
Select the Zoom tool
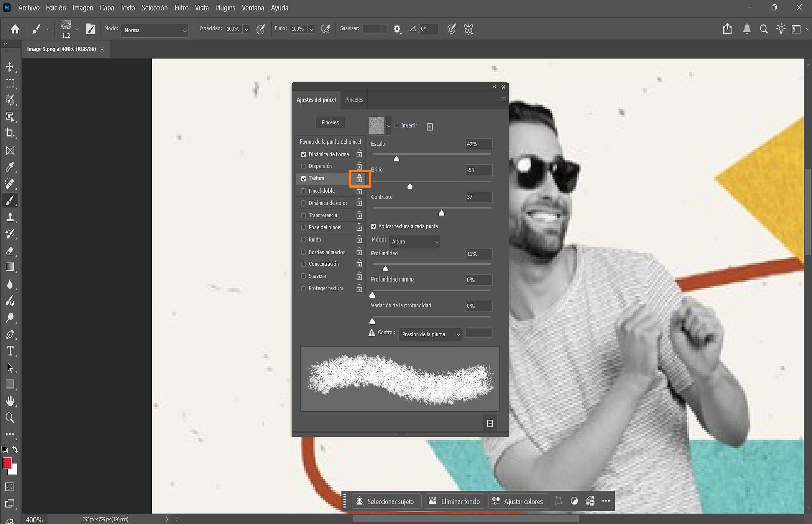[10, 418]
